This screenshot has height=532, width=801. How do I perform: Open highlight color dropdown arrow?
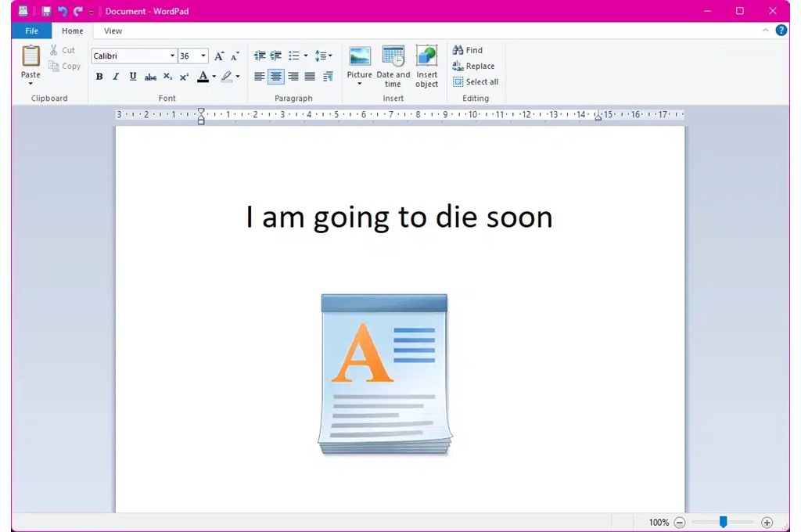[x=238, y=77]
